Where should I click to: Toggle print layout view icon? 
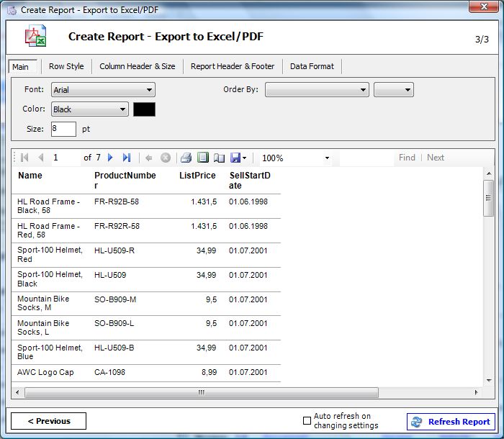pyautogui.click(x=203, y=158)
